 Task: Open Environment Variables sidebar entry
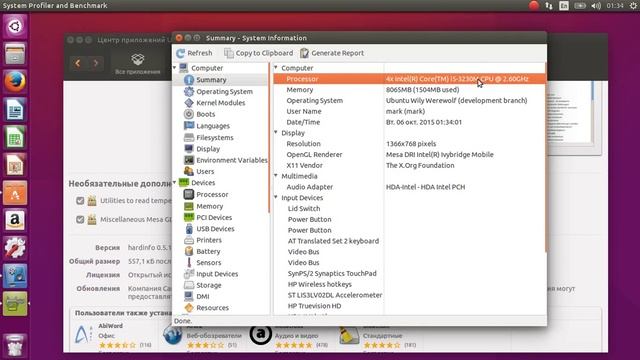(x=231, y=160)
